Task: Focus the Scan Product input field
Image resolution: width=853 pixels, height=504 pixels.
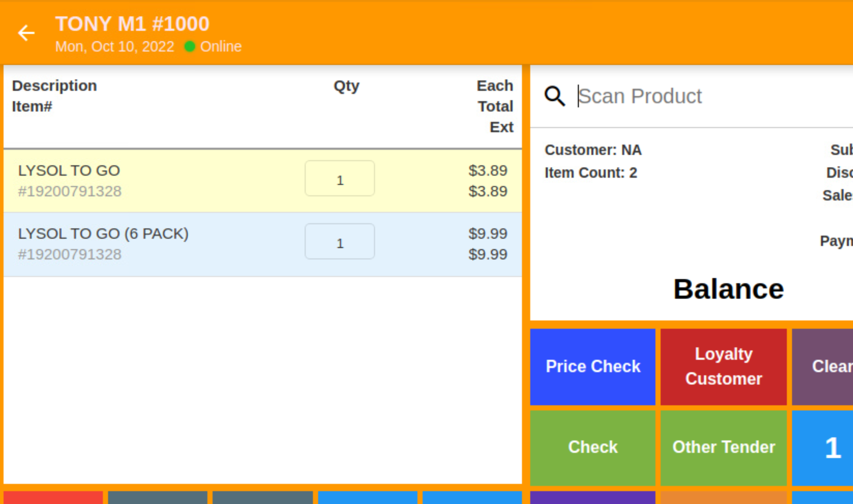Action: click(715, 96)
